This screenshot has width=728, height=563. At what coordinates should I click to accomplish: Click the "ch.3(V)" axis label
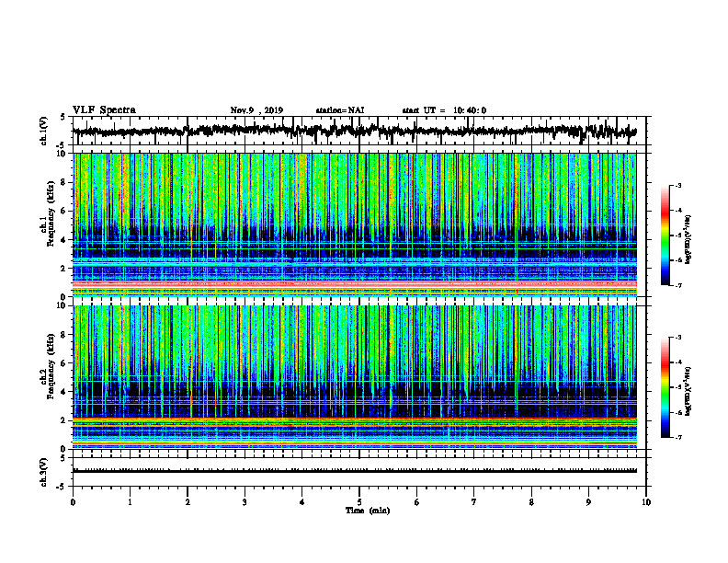coord(44,472)
